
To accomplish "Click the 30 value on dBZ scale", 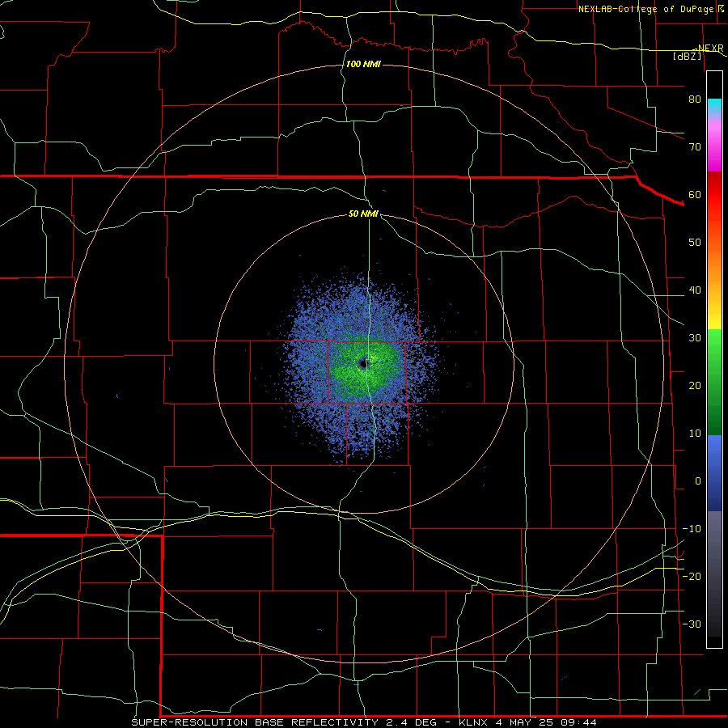I will coord(695,337).
